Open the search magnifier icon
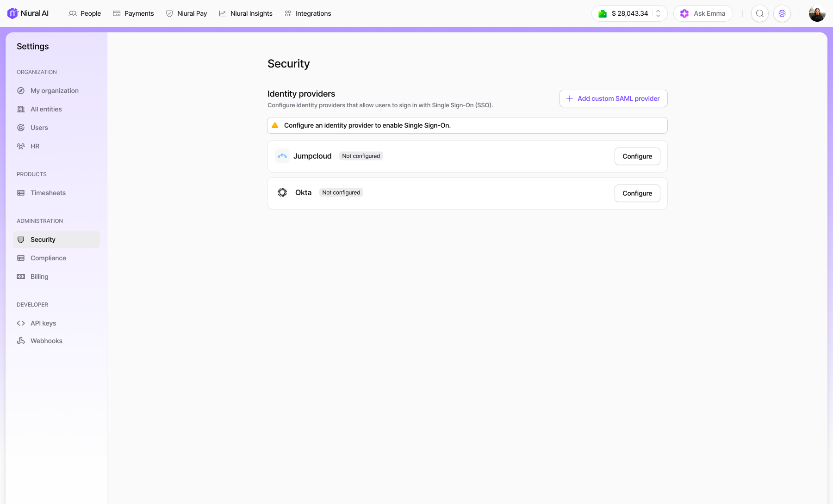 pyautogui.click(x=760, y=13)
